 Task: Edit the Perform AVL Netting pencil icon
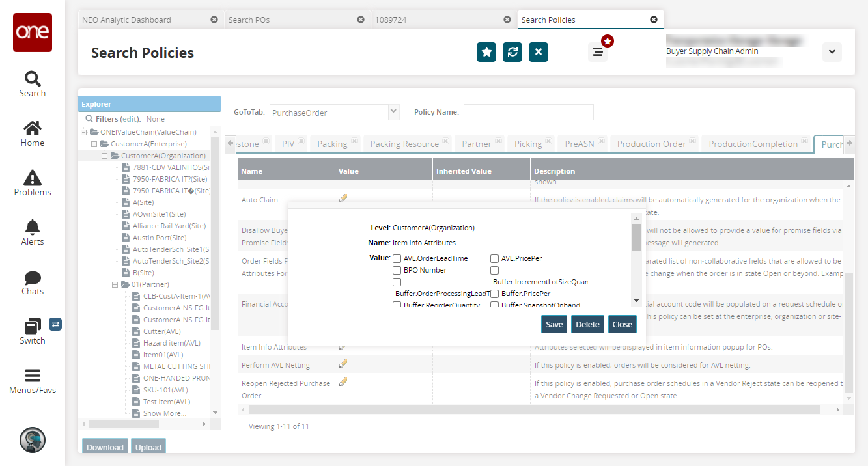pyautogui.click(x=343, y=364)
